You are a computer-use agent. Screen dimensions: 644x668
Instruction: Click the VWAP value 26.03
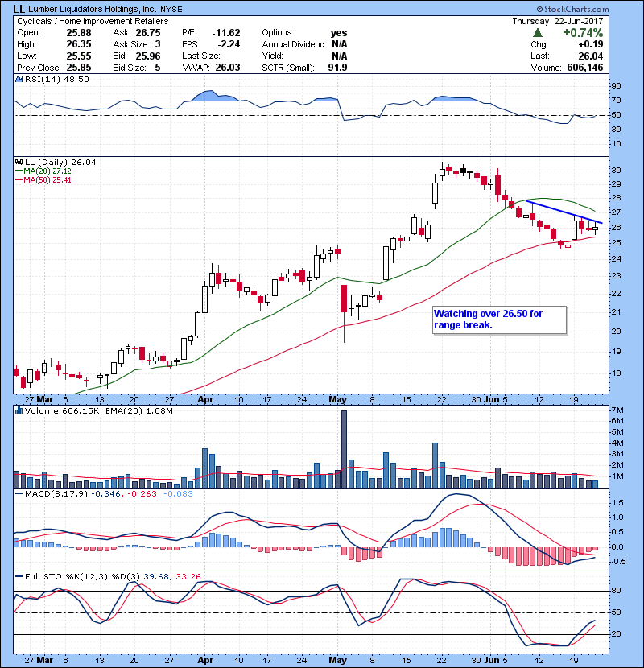coord(228,68)
